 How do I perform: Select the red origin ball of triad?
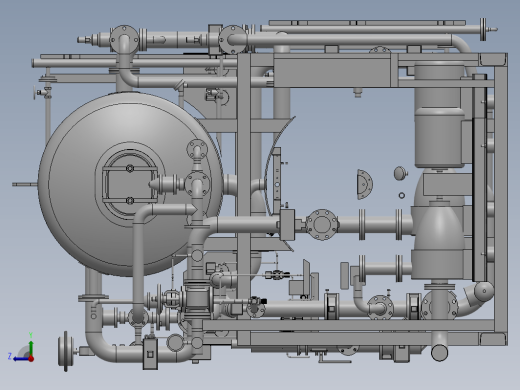coord(31,359)
